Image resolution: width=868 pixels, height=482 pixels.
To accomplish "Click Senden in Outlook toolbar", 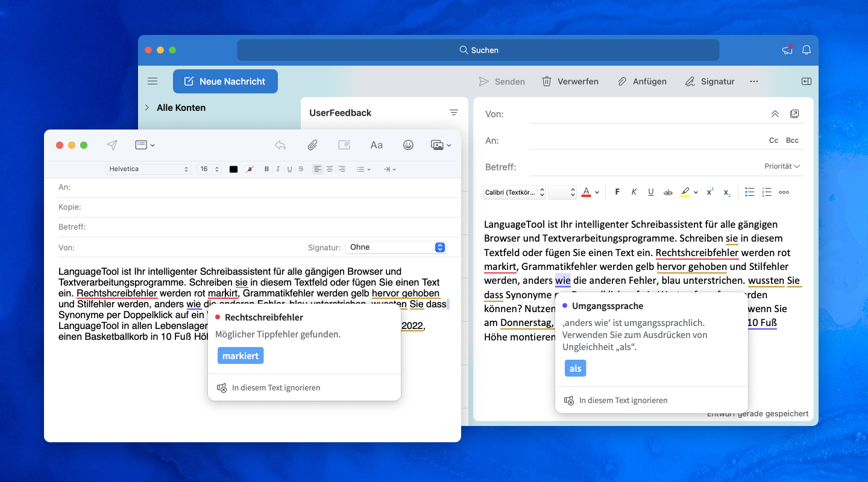I will (502, 81).
